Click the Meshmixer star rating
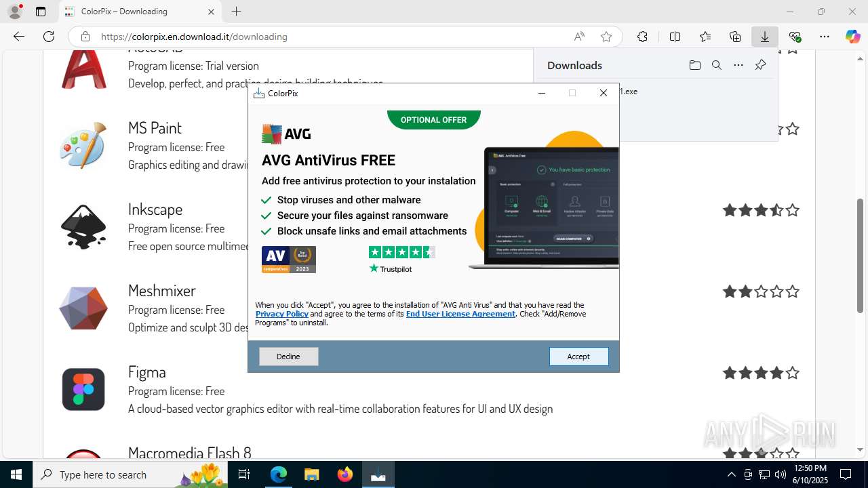 click(x=761, y=291)
